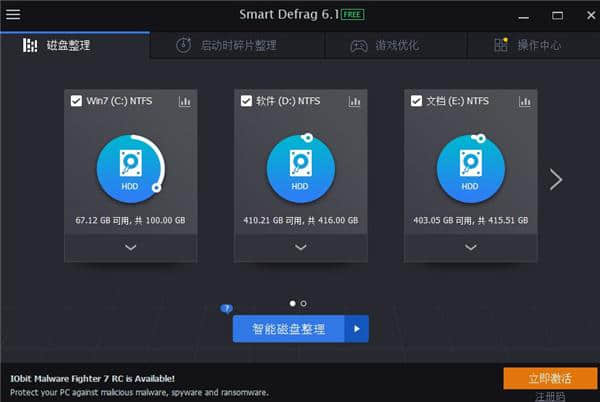
Task: Open the chart report icon for 文档 (E:)
Action: 524,101
